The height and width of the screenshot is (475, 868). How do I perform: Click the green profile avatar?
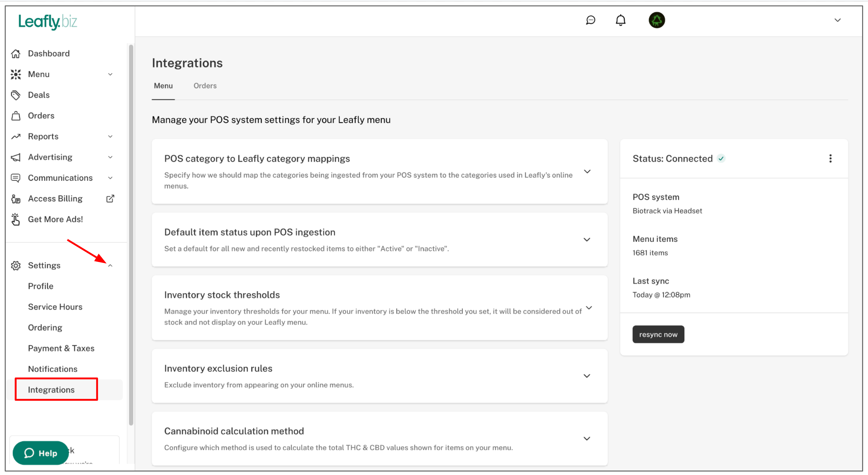coord(656,20)
